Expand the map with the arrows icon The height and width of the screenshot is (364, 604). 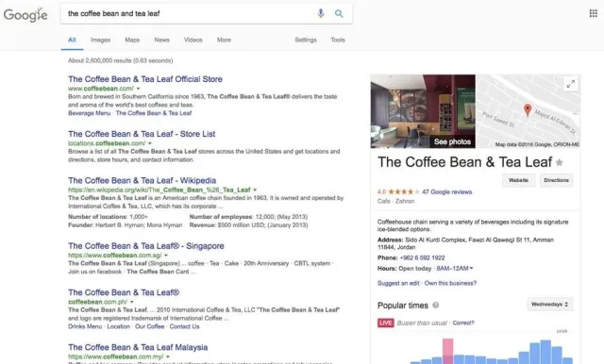[x=571, y=84]
